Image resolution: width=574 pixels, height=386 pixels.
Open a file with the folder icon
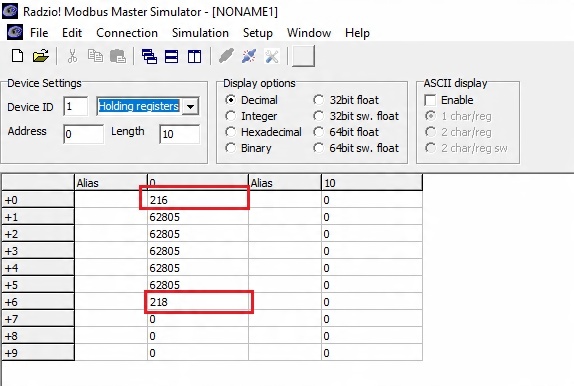click(x=41, y=56)
